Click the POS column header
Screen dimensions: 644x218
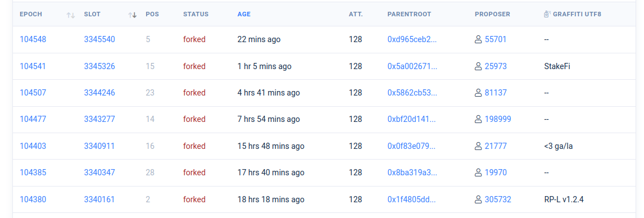tap(152, 15)
